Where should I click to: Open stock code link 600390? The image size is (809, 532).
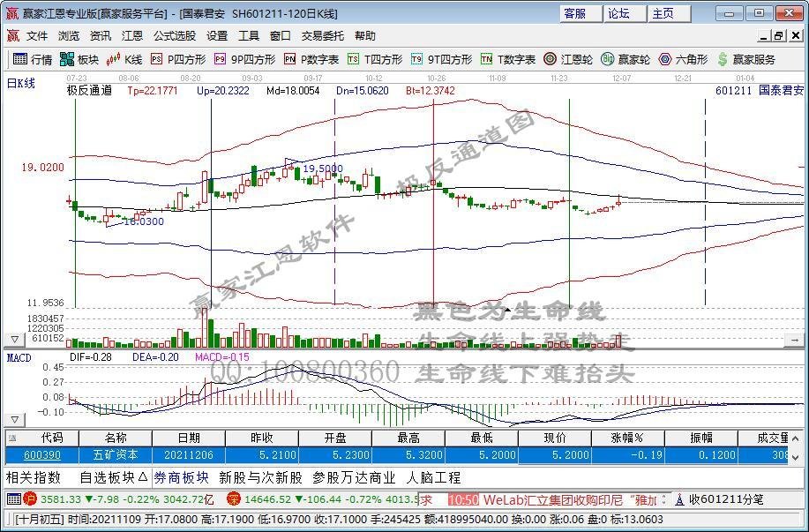coord(41,455)
